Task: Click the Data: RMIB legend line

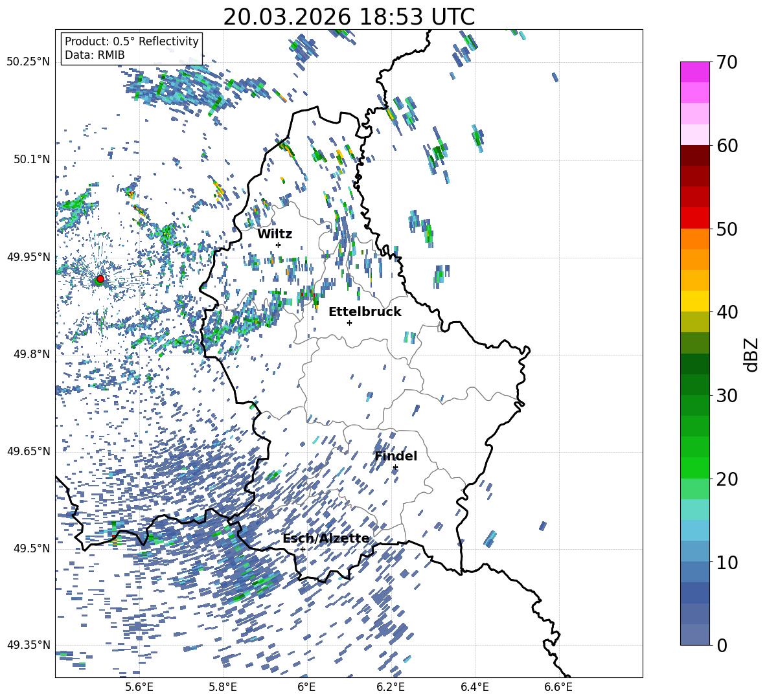Action: (x=95, y=55)
